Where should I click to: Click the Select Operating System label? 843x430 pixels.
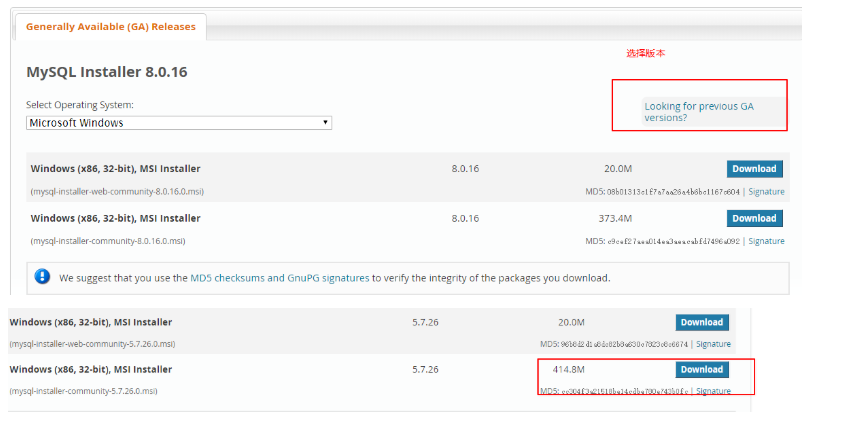tap(80, 105)
